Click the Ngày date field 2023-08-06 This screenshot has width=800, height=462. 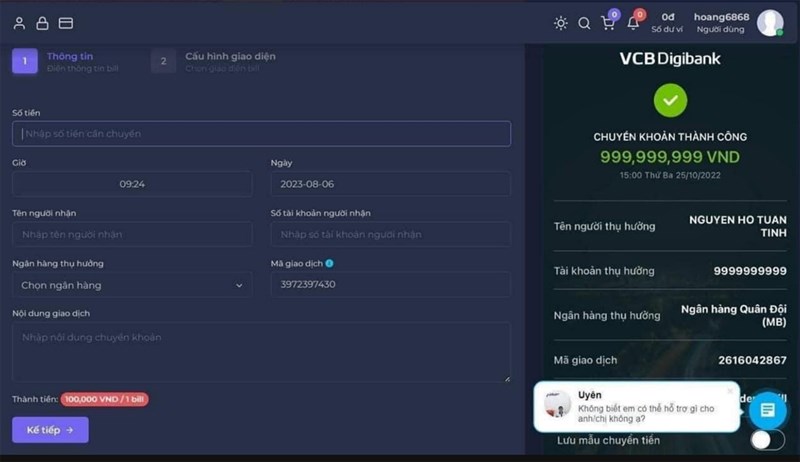[390, 184]
